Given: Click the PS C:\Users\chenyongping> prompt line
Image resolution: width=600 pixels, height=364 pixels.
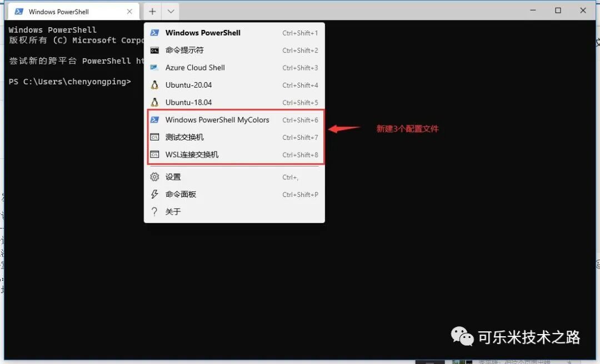Looking at the screenshot, I should tap(70, 82).
